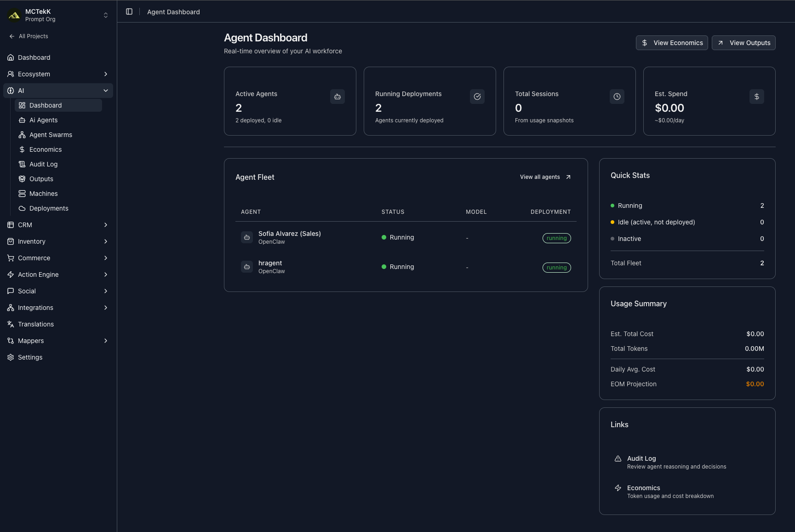The image size is (795, 532).
Task: Click Sofia Alvarez agent robot icon
Action: click(x=247, y=237)
